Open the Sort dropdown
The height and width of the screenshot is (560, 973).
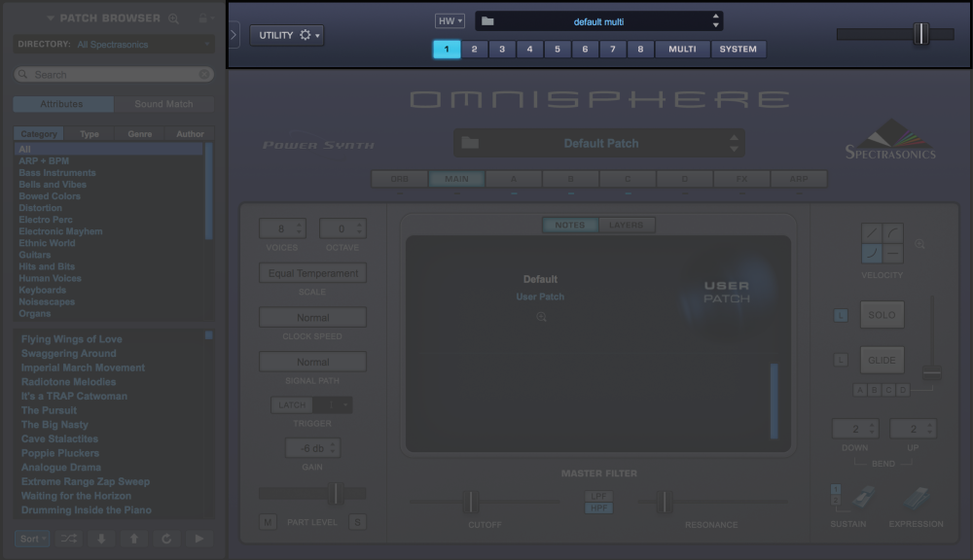32,539
